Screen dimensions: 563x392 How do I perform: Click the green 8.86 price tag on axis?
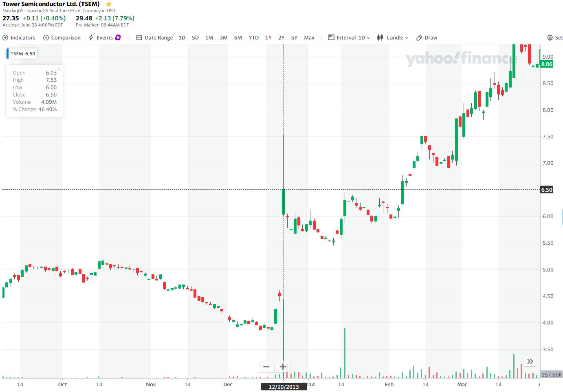coord(547,64)
